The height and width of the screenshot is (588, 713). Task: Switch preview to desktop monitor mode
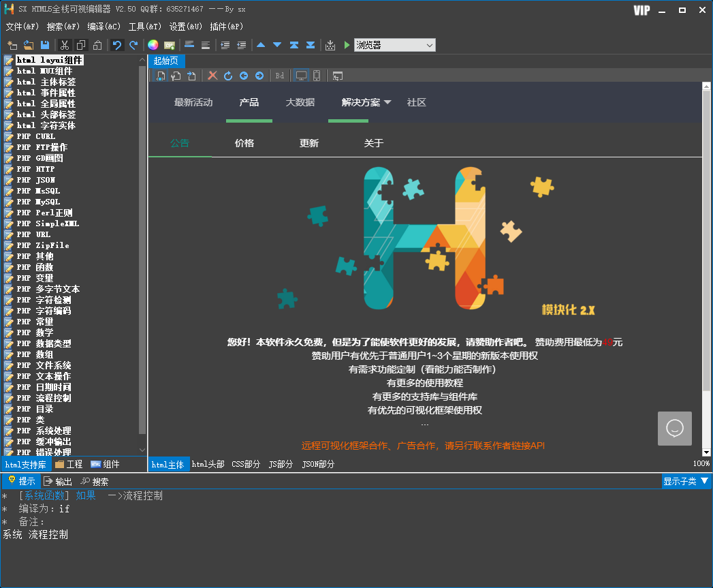point(300,76)
